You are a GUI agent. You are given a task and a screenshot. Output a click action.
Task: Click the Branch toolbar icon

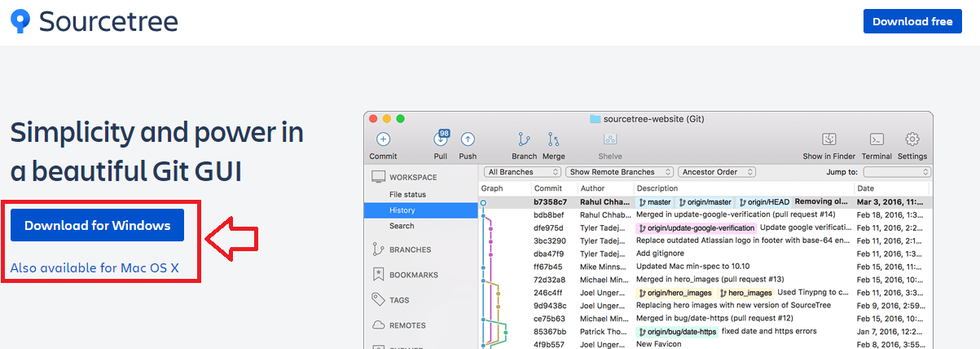(524, 139)
